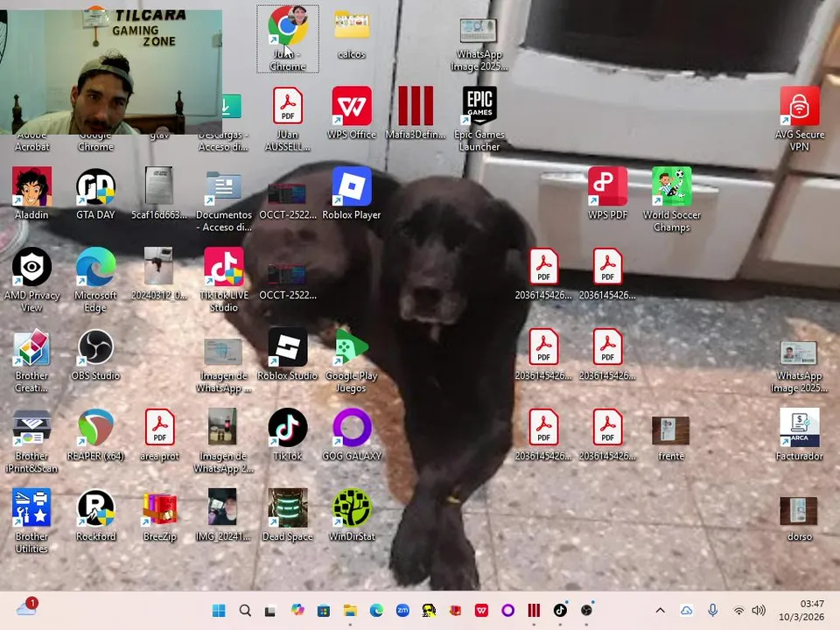Open BreeZip
The image size is (840, 630).
tap(159, 514)
